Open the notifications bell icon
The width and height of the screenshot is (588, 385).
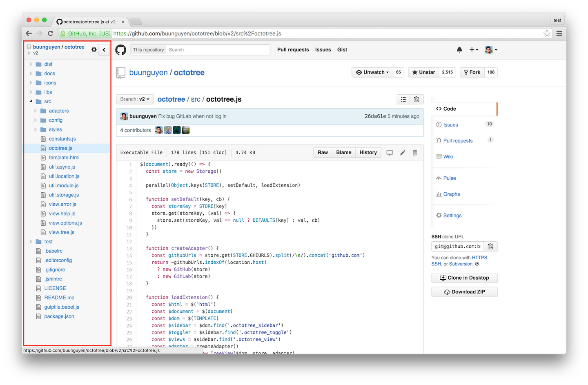tap(459, 49)
